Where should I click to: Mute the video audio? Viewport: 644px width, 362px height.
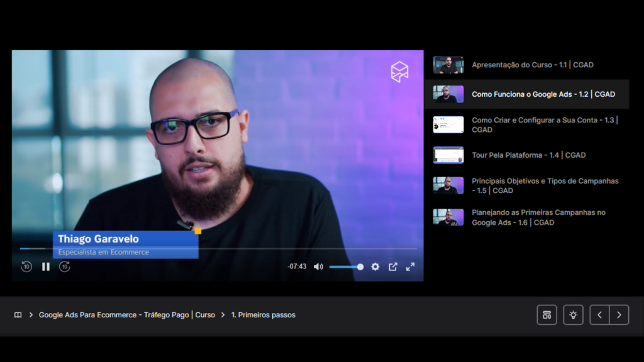pos(318,266)
